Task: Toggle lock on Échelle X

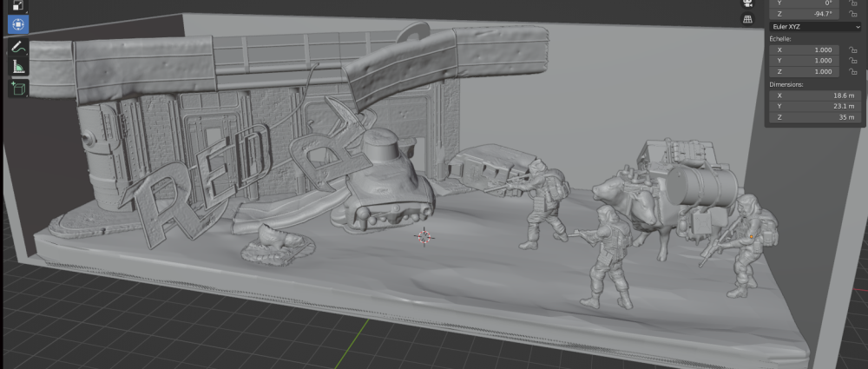Action: 853,49
